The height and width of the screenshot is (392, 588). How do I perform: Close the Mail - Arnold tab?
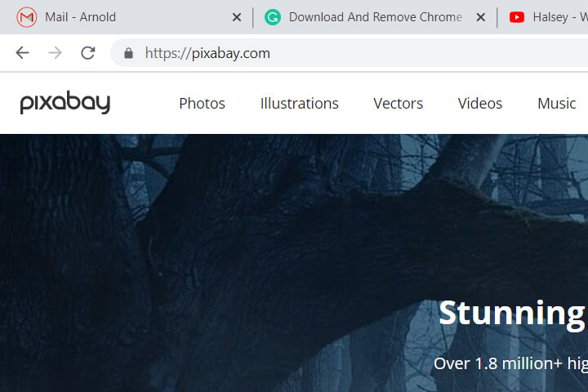coord(237,17)
